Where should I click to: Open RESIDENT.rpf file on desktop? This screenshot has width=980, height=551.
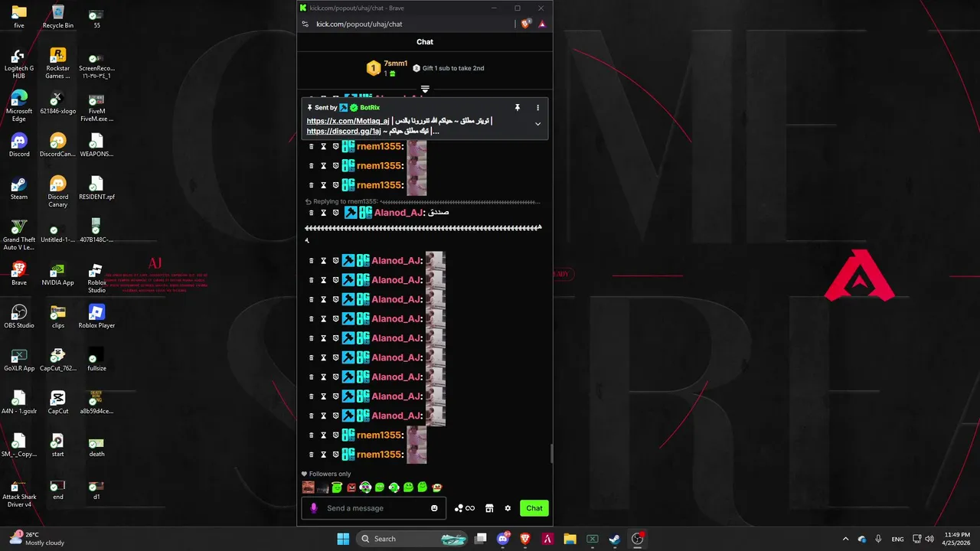point(96,187)
